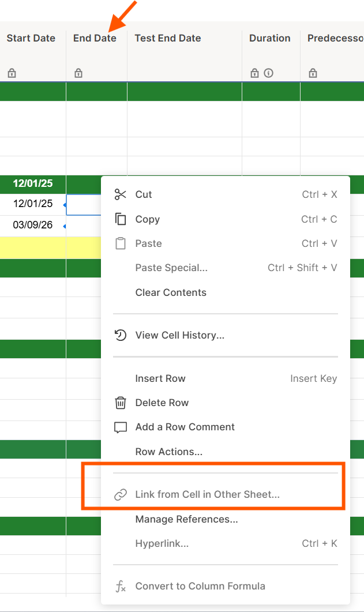This screenshot has width=364, height=612.
Task: Click the chain link icon
Action: tap(121, 495)
